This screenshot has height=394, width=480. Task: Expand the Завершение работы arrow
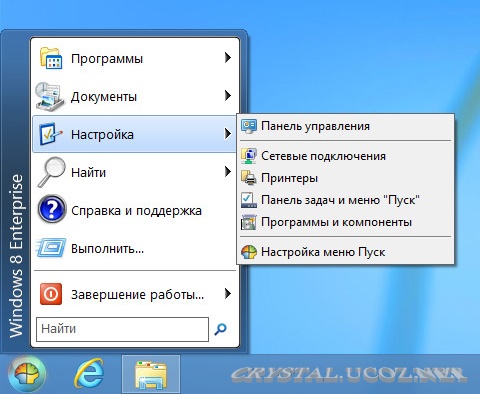pos(228,294)
